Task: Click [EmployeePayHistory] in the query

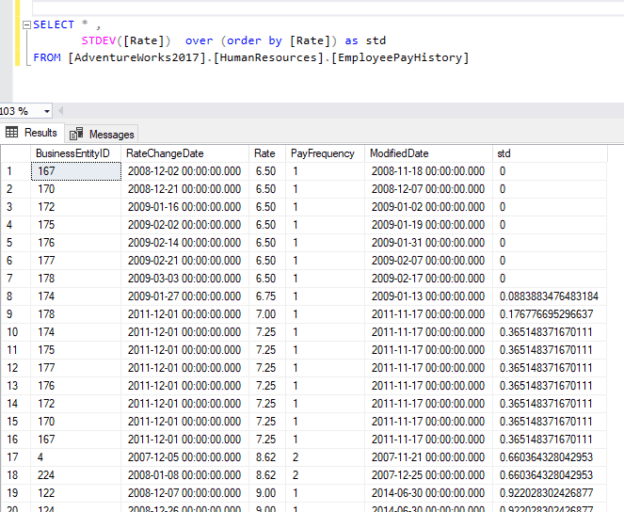Action: pos(400,58)
